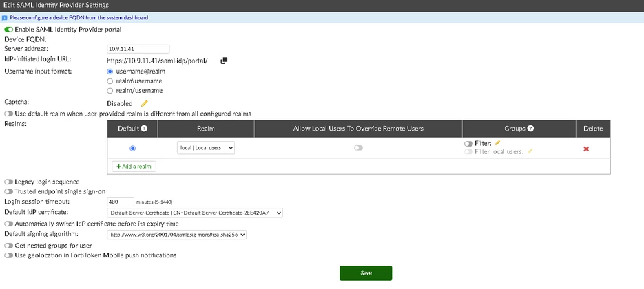Click the Delete column header

(x=593, y=129)
